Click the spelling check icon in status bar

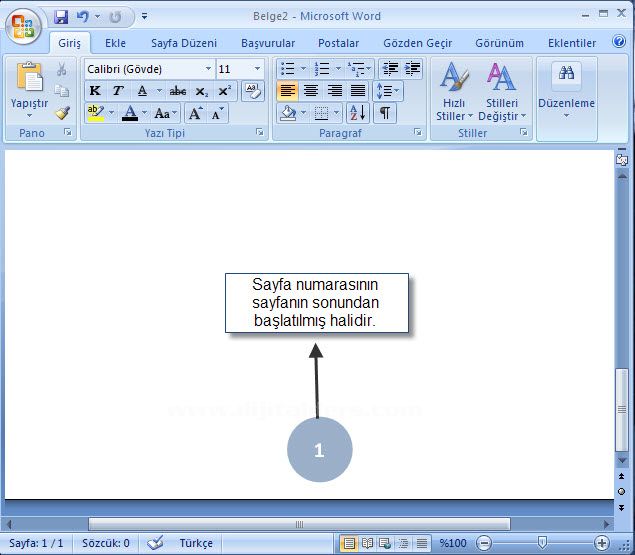coord(155,543)
